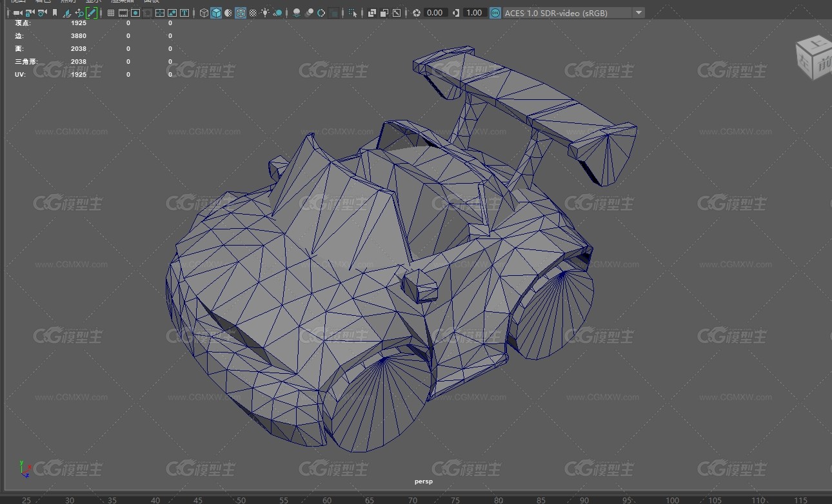Click Screen Space Ambient Occlusion icon
The width and height of the screenshot is (832, 504).
tap(297, 13)
